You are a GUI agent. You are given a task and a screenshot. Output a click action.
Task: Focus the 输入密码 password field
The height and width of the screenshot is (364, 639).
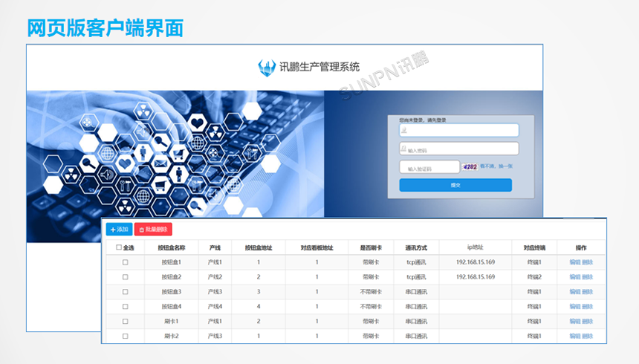(459, 149)
